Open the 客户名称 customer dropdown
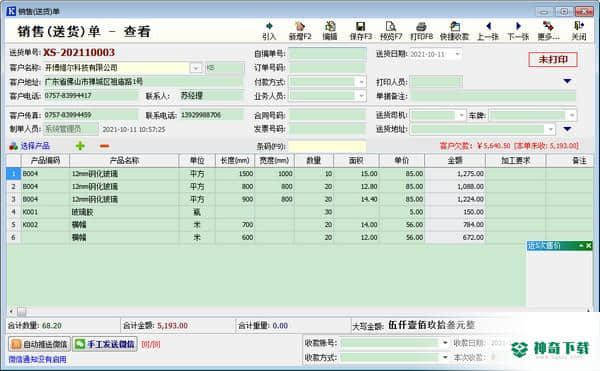 pyautogui.click(x=196, y=68)
